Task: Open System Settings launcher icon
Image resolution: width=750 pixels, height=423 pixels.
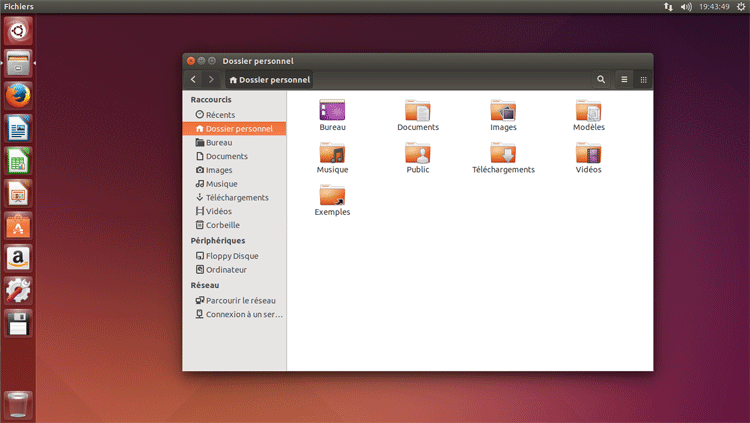Action: (x=18, y=291)
